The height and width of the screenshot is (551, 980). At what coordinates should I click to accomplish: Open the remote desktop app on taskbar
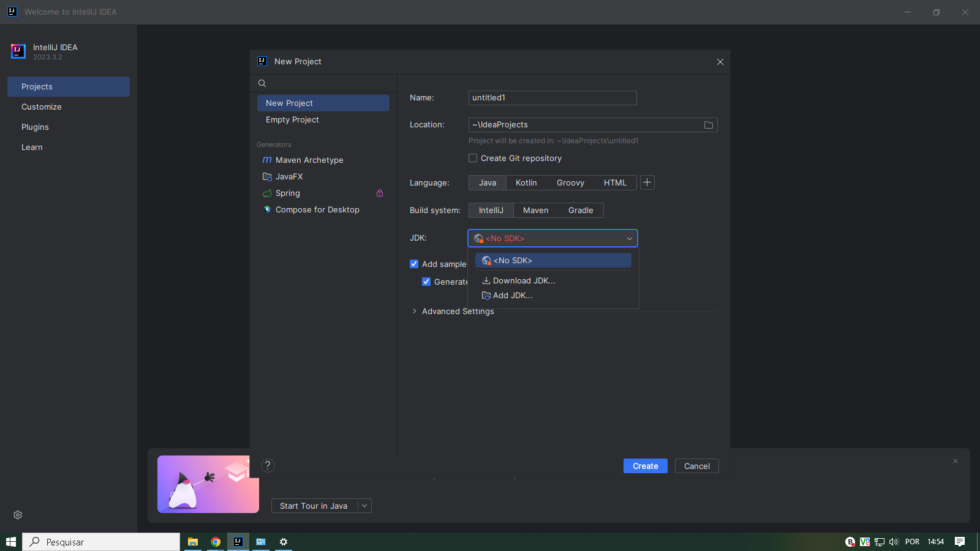pyautogui.click(x=261, y=542)
